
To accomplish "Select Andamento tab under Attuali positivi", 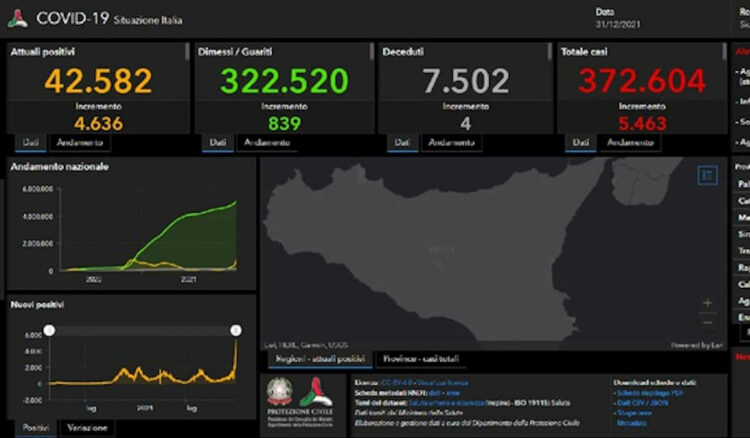I will click(x=76, y=143).
